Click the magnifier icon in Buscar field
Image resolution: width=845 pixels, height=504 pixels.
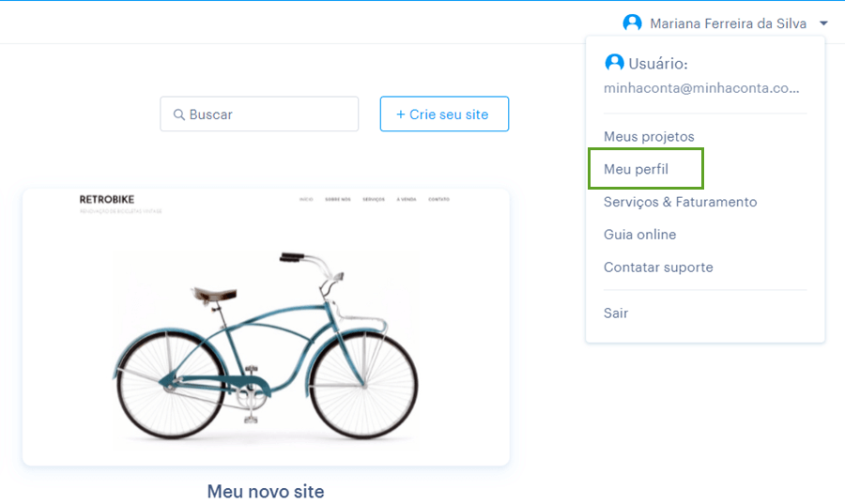(x=179, y=115)
